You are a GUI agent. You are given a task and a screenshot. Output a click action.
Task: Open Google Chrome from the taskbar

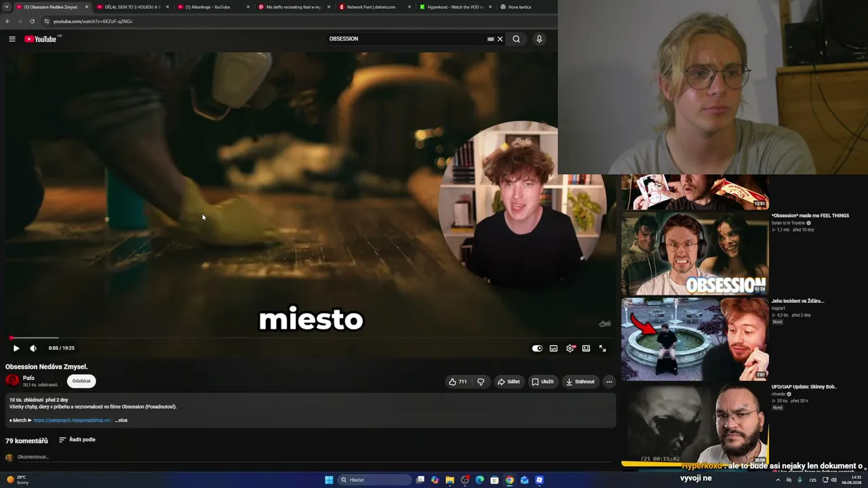[x=509, y=480]
